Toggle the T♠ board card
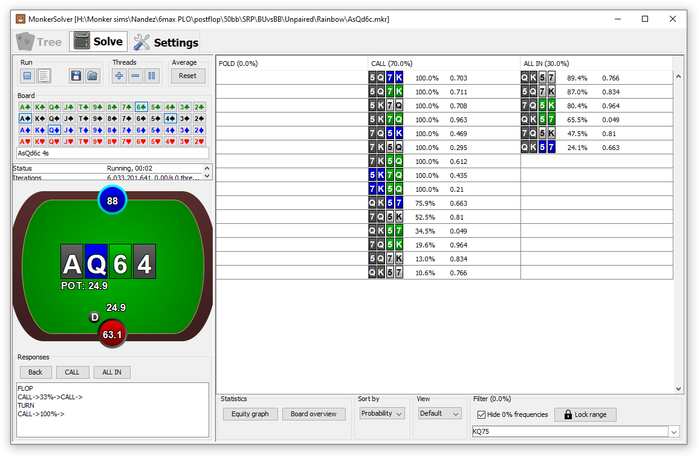Image resolution: width=700 pixels, height=458 pixels. pyautogui.click(x=83, y=119)
